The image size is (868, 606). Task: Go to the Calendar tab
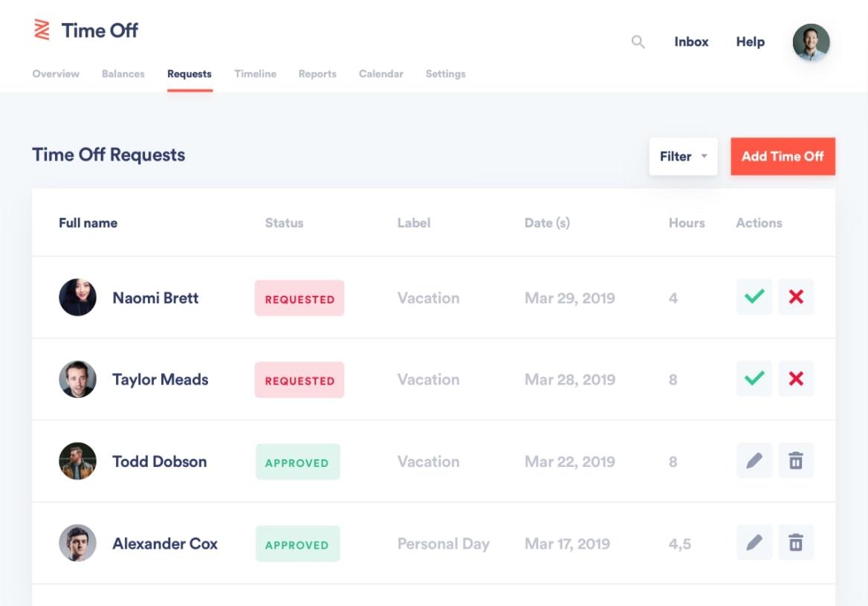point(380,74)
